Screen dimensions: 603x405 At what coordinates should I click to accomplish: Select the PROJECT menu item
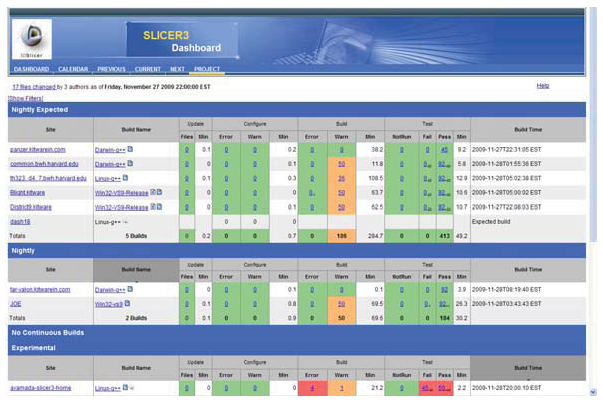click(208, 70)
